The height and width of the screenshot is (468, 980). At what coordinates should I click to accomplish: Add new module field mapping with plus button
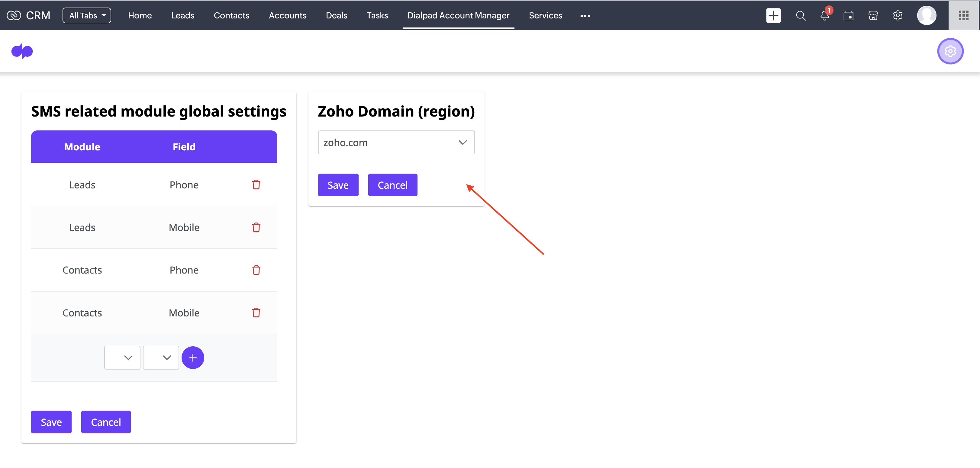192,357
